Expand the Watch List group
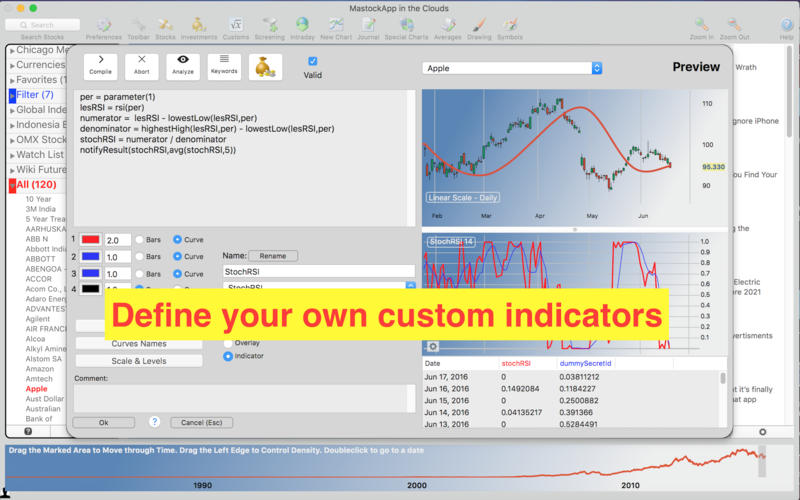 click(12, 155)
